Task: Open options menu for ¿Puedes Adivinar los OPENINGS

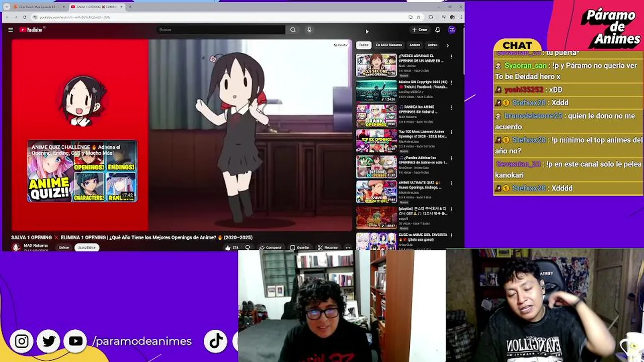Action: pyautogui.click(x=451, y=158)
